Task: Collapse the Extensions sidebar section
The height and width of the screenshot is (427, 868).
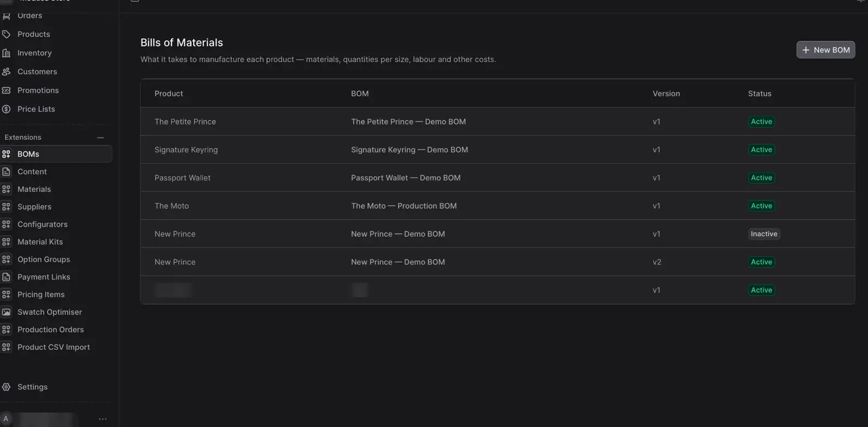Action: (100, 138)
